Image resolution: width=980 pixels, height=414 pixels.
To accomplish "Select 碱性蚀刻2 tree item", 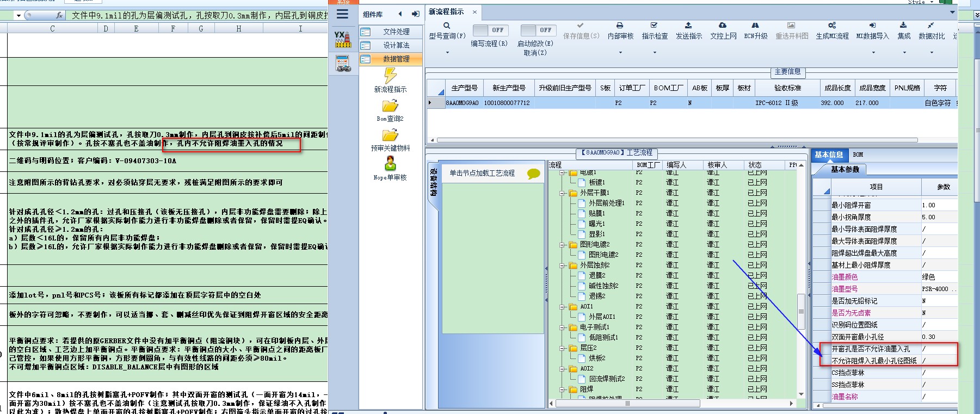I will tap(603, 286).
